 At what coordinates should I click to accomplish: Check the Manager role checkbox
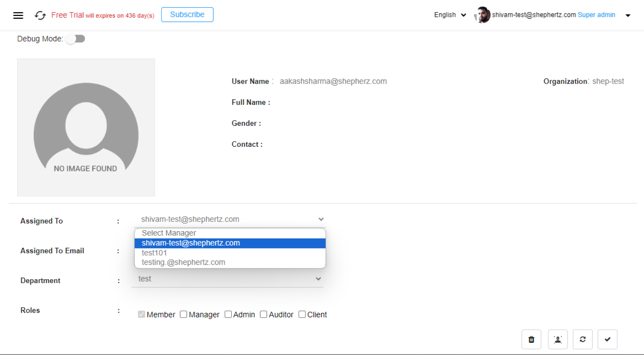(x=183, y=314)
